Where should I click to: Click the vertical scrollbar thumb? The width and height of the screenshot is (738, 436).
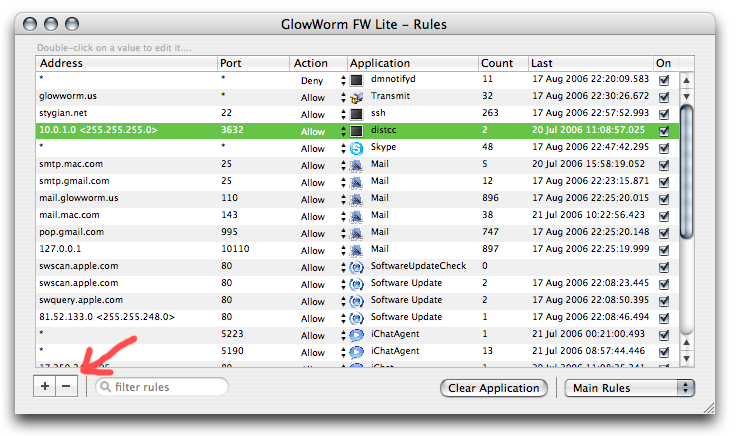tap(687, 171)
